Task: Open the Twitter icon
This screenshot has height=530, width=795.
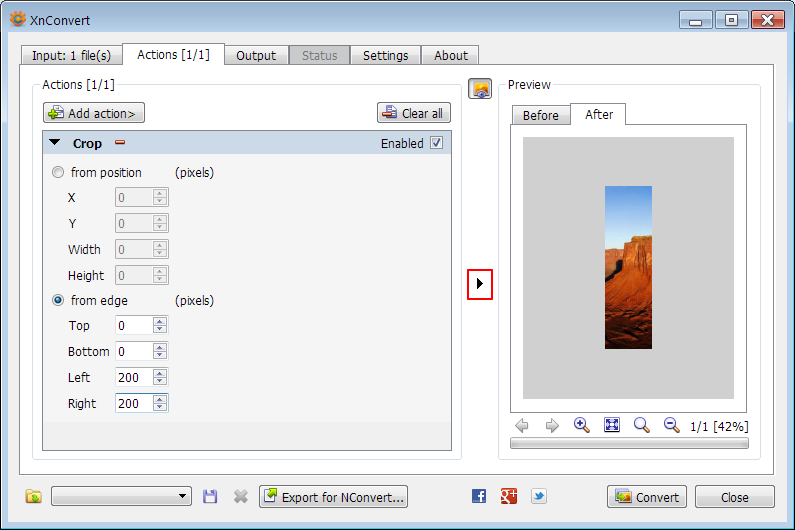Action: coord(539,496)
